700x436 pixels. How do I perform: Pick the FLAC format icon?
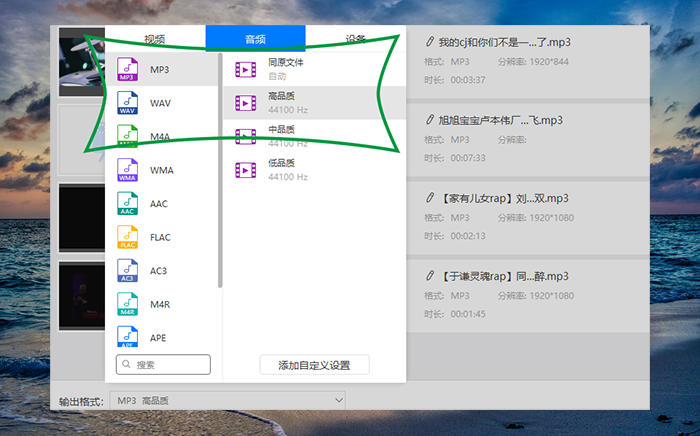coord(127,237)
